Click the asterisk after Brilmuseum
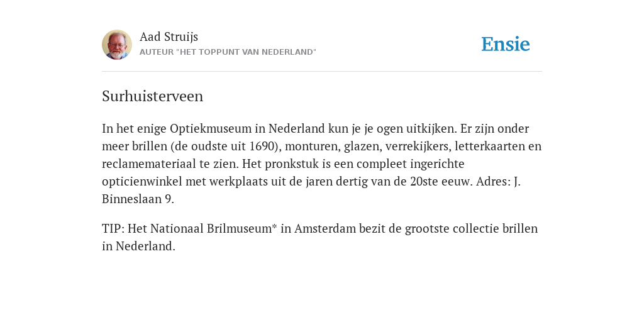This screenshot has height=322, width=644. point(275,227)
